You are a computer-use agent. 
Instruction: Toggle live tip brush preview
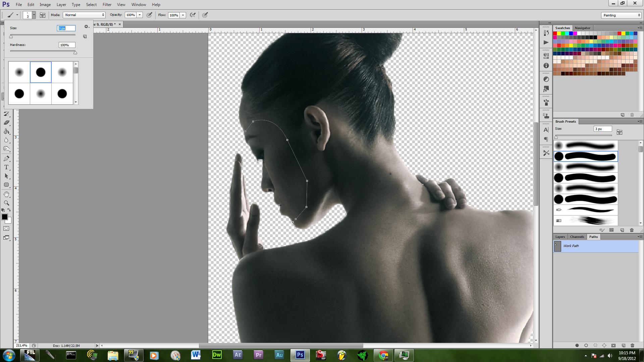point(602,230)
